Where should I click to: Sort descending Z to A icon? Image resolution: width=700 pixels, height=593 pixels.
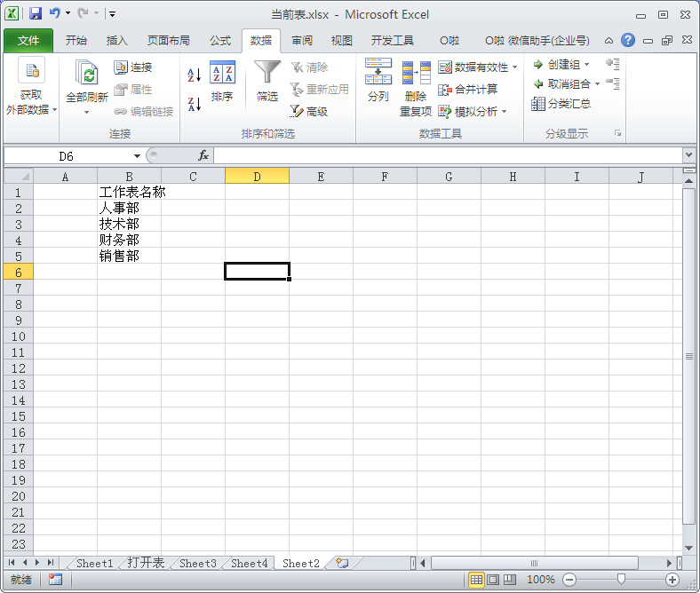(195, 105)
